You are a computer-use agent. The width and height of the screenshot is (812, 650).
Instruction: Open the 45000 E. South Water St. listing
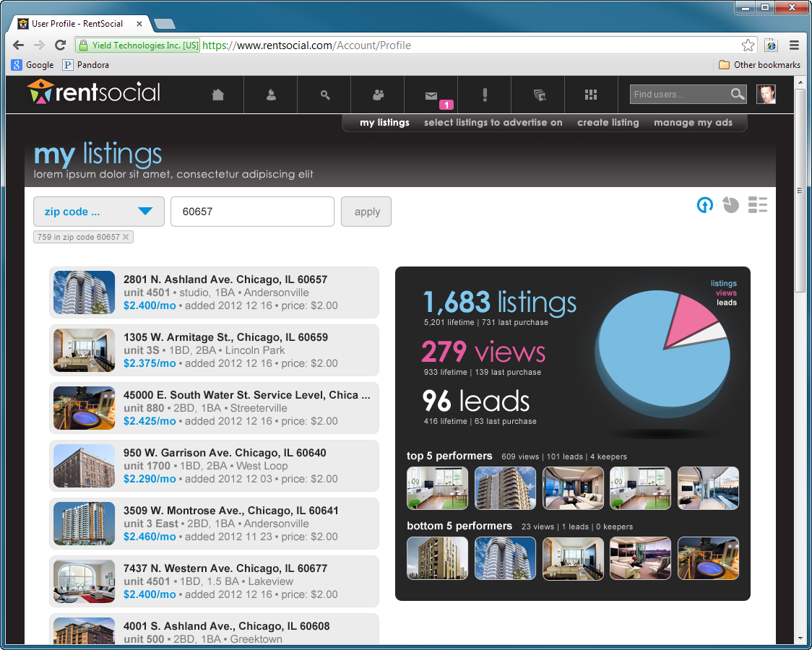(x=215, y=408)
